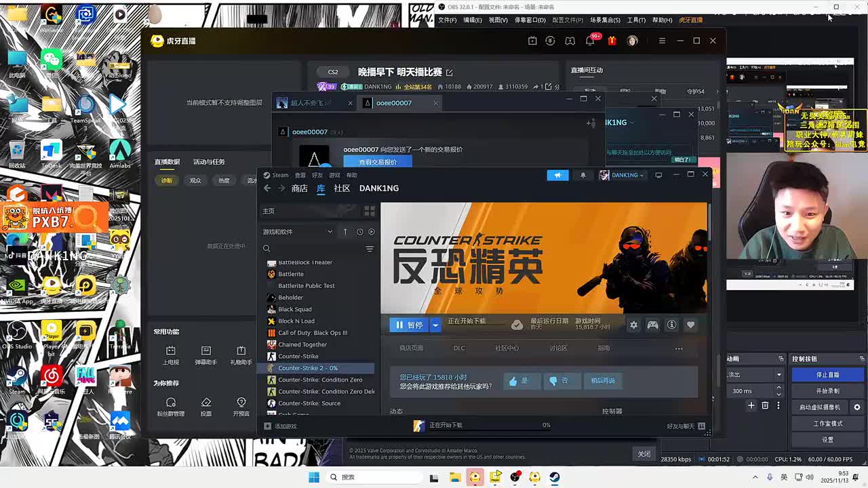Open DANK1NG profile tab in Steam
868x488 pixels.
pos(379,188)
